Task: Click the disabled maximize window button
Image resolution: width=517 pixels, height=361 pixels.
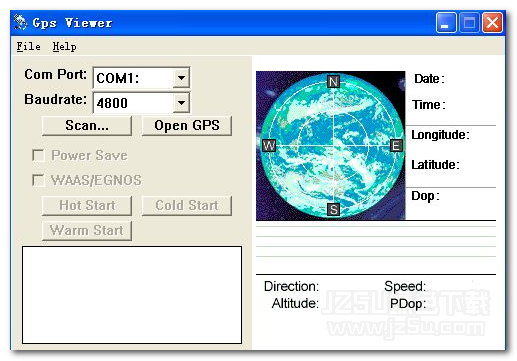Action: coord(469,23)
